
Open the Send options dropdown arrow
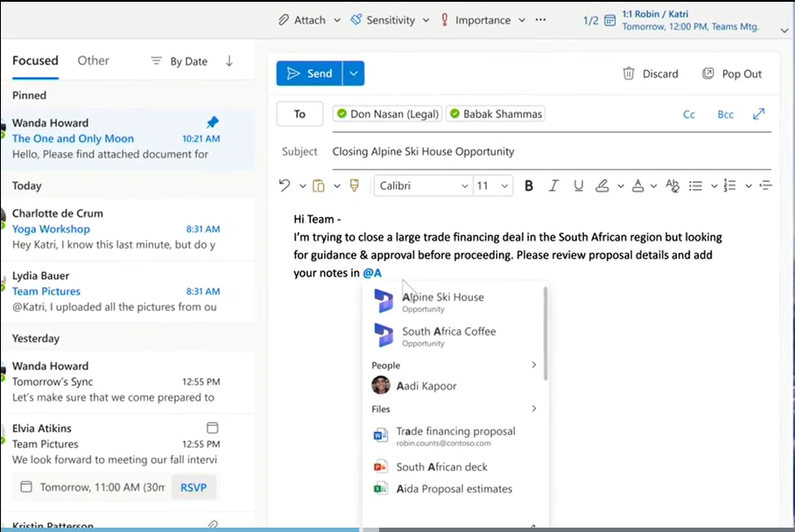(354, 73)
